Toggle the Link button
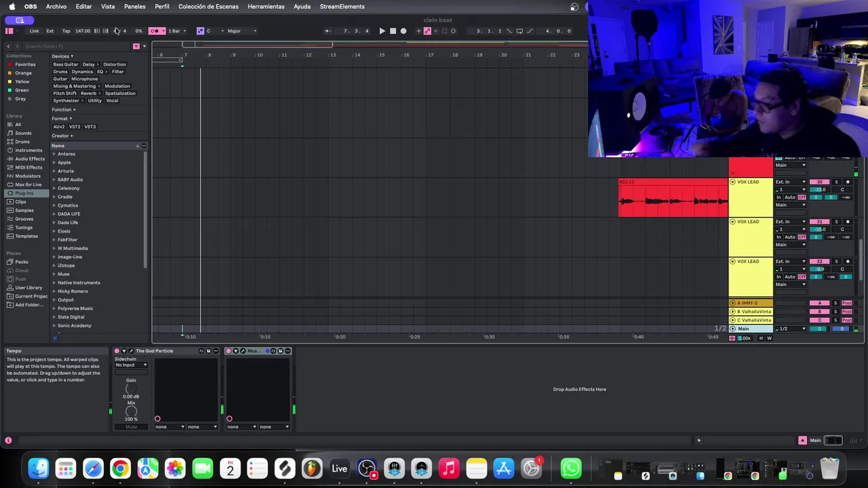 coord(34,30)
